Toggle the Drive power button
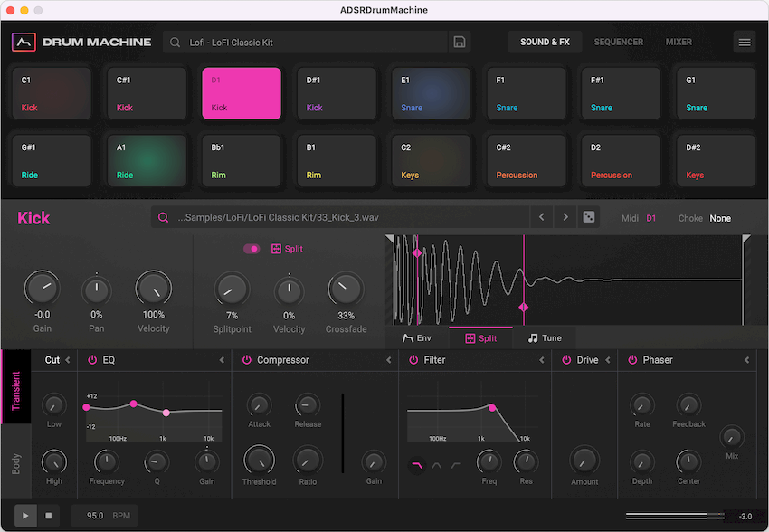Screen dimensions: 769x532 tap(568, 359)
